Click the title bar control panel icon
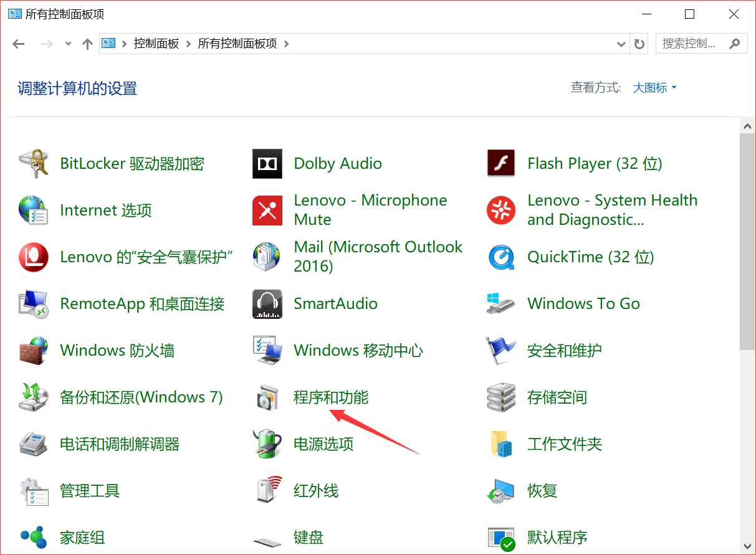The image size is (756, 555). point(14,13)
